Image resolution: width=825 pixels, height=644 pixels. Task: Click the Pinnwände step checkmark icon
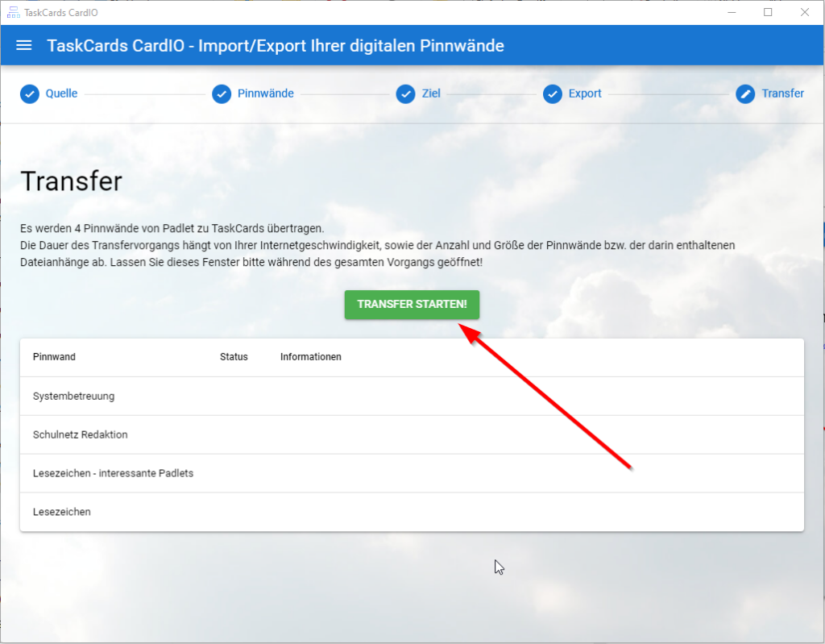[222, 94]
